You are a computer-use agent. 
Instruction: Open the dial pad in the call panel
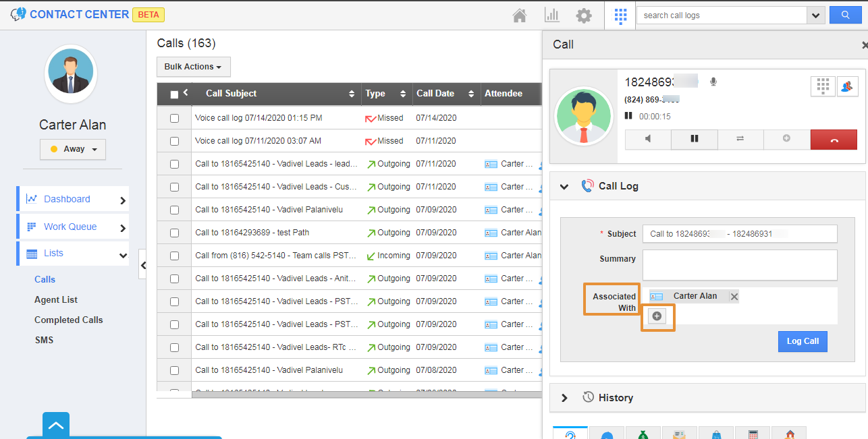pos(822,86)
